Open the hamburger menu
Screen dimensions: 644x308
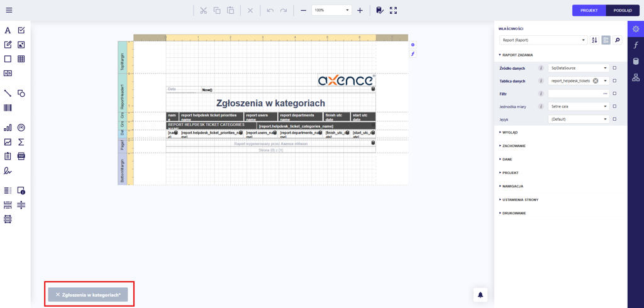(9, 11)
